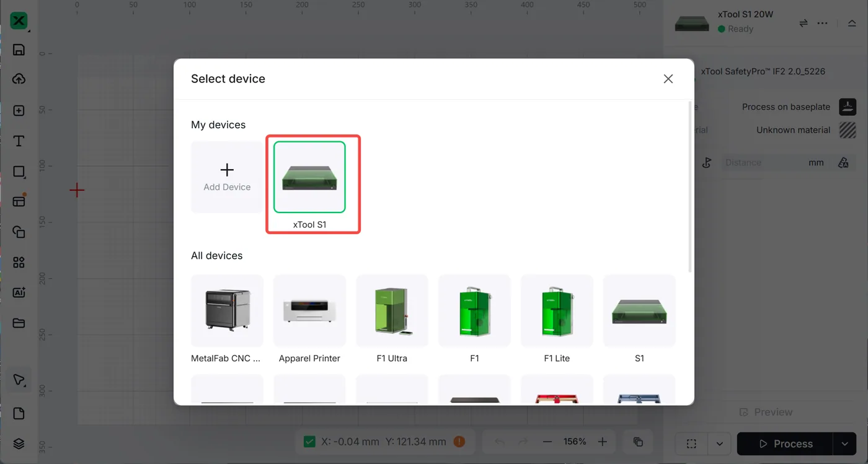Click the Process on baseplate icon
This screenshot has width=868, height=464.
(848, 107)
